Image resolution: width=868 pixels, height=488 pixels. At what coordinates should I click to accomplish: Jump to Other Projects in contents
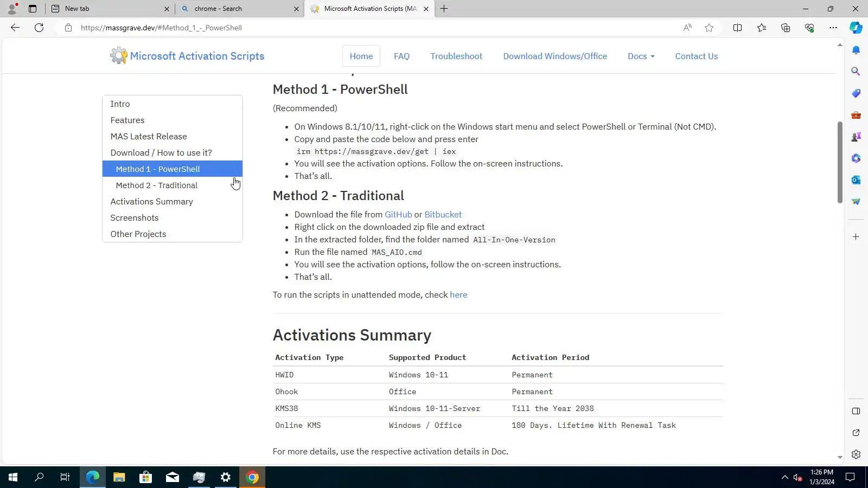[x=173, y=234]
